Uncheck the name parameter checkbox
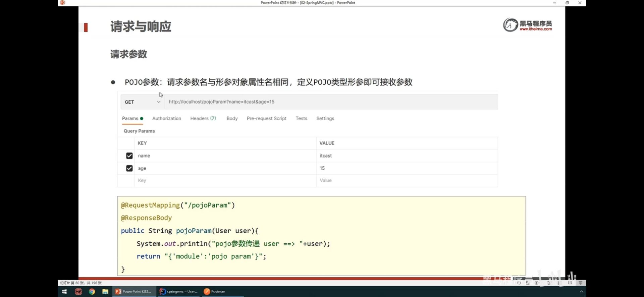The image size is (644, 297). [129, 156]
